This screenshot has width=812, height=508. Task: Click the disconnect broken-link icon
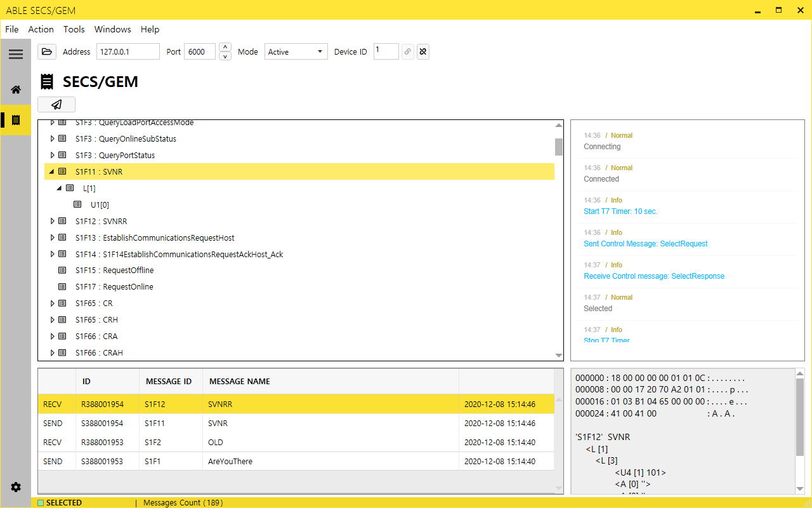pyautogui.click(x=423, y=52)
